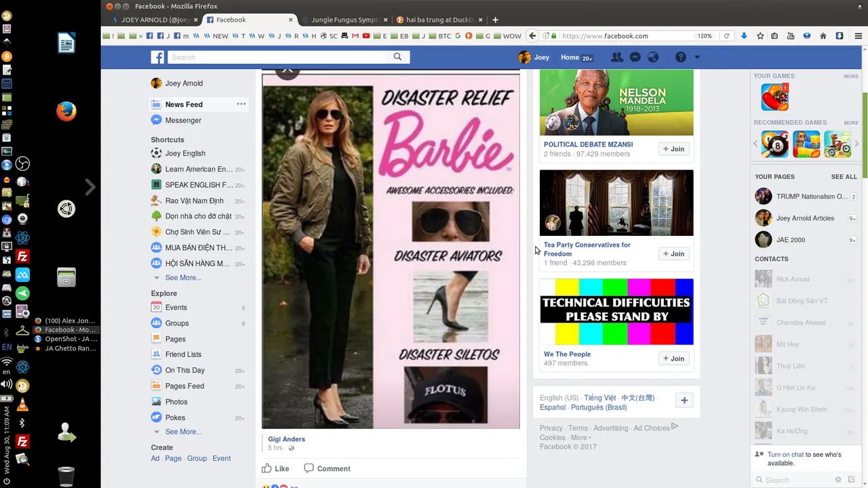Viewport: 868px width, 488px height.
Task: Open JAE 2000 page
Action: tap(791, 240)
